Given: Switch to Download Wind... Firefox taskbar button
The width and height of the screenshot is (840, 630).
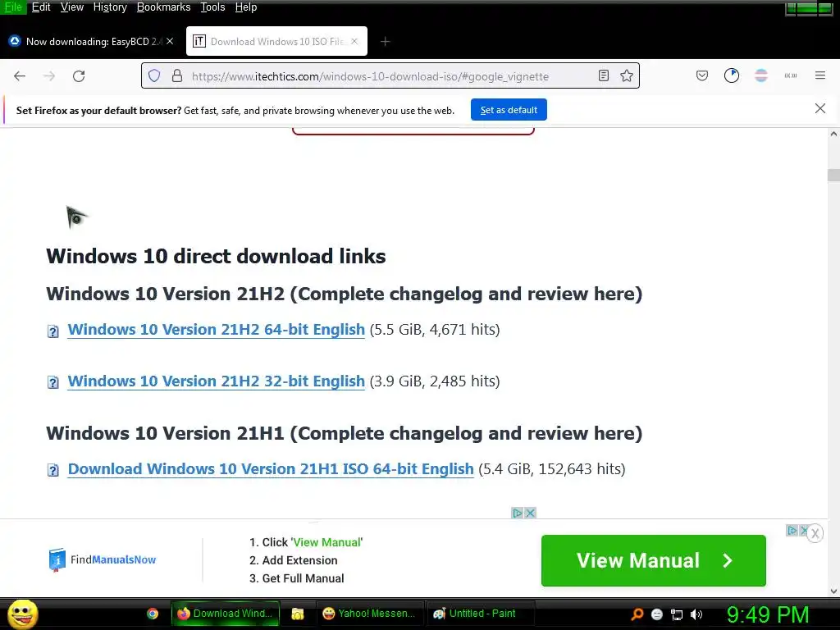Looking at the screenshot, I should coord(226,614).
